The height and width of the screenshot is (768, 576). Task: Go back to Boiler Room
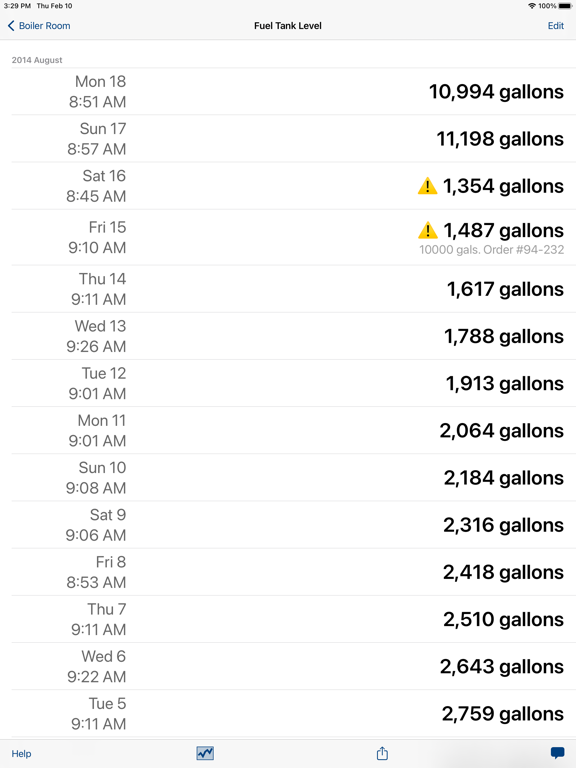click(x=39, y=25)
